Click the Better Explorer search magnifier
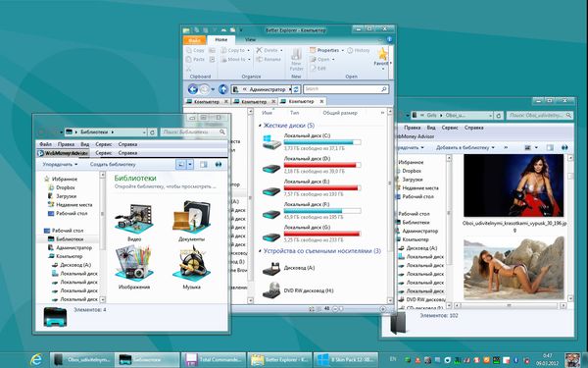The height and width of the screenshot is (368, 588). [x=384, y=89]
